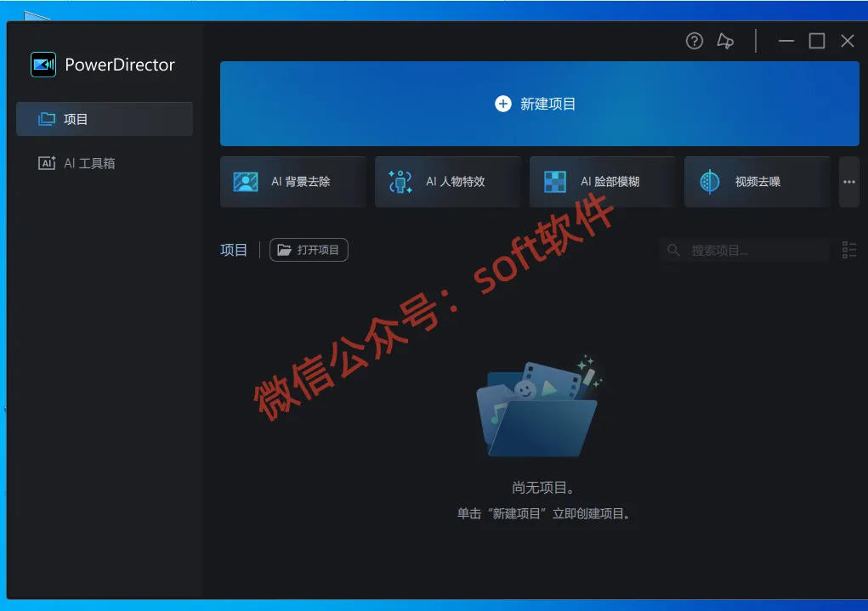868x611 pixels.
Task: Select 项目 in the sidebar
Action: (105, 119)
